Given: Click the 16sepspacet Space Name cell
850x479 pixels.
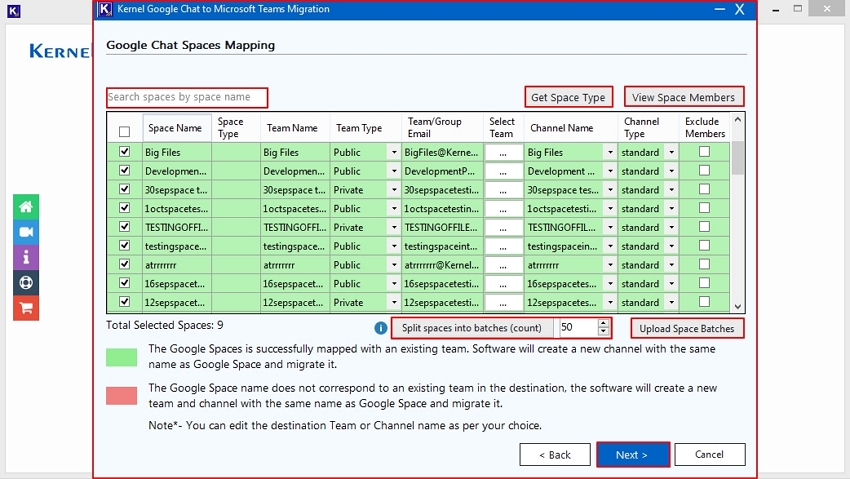Looking at the screenshot, I should click(177, 284).
